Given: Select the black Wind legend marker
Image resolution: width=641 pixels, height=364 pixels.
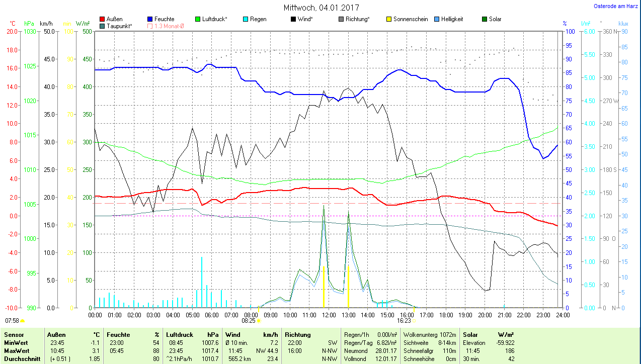Looking at the screenshot, I should tap(293, 19).
